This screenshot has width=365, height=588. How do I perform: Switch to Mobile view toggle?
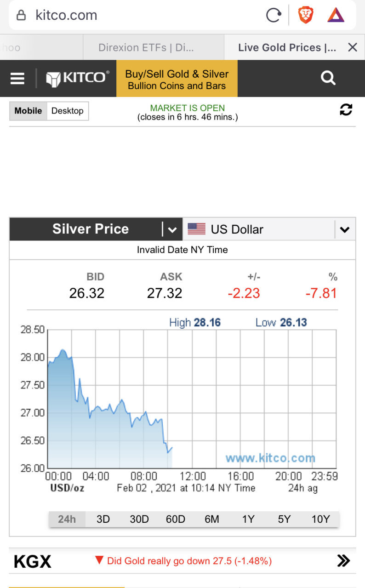tap(28, 111)
